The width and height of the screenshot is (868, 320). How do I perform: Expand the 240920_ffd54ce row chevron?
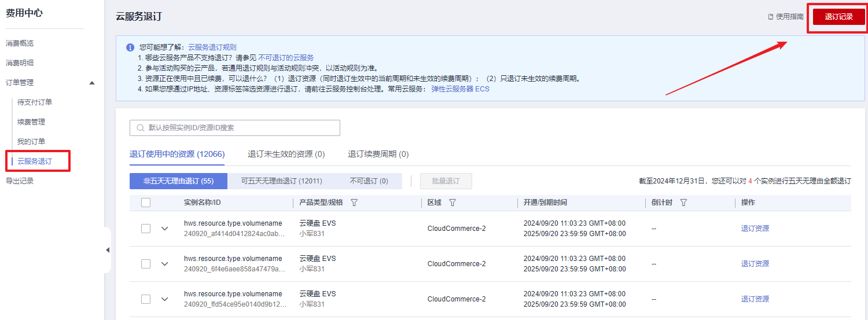coord(165,299)
